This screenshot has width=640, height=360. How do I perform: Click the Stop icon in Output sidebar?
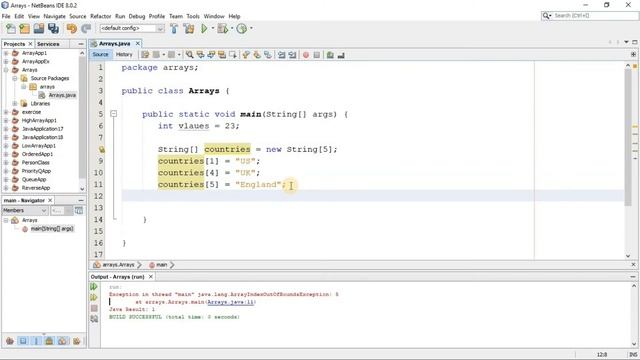click(94, 309)
